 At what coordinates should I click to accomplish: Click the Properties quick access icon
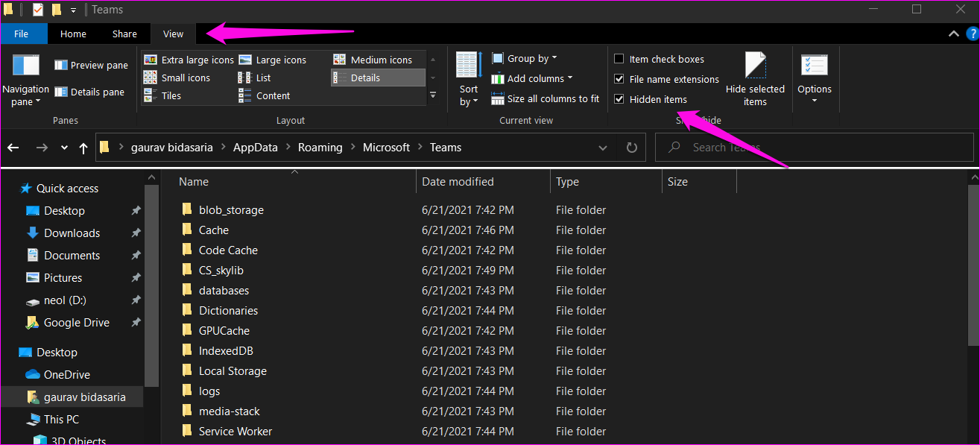[x=37, y=10]
